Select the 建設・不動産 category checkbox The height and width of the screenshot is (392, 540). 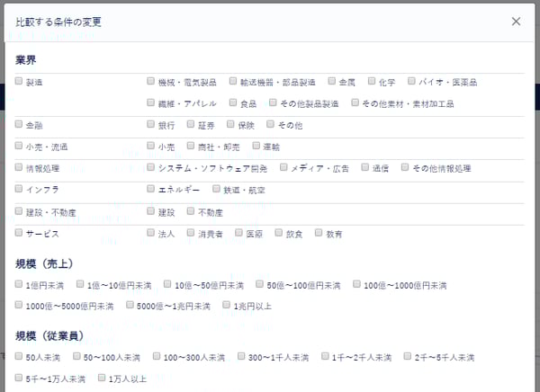[19, 211]
